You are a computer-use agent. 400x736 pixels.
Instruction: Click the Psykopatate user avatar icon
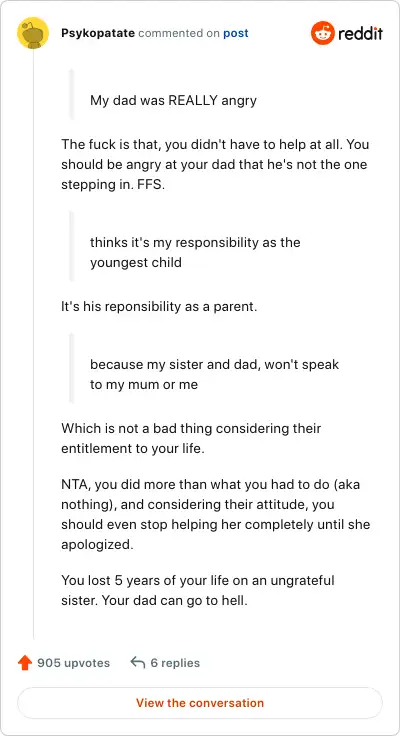[33, 33]
